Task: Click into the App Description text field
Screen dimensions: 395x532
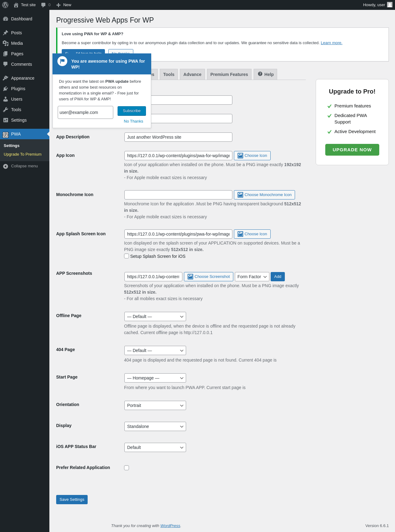Action: (x=178, y=137)
